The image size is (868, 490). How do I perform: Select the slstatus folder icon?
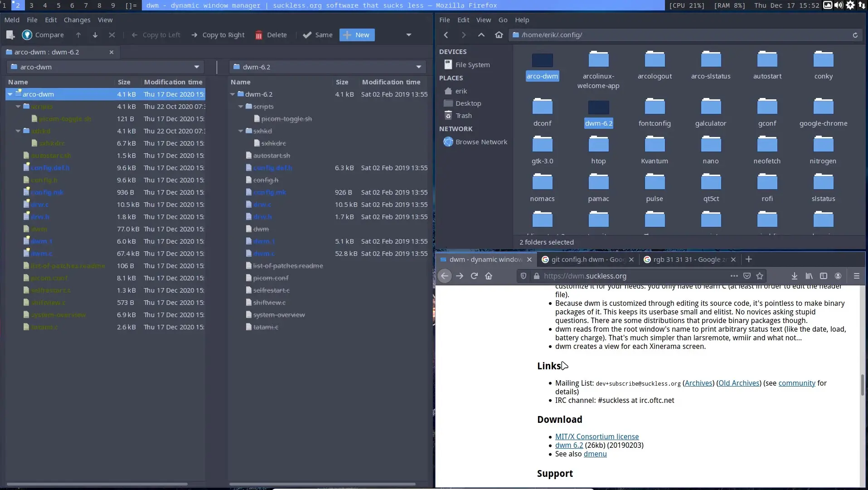pos(823,182)
